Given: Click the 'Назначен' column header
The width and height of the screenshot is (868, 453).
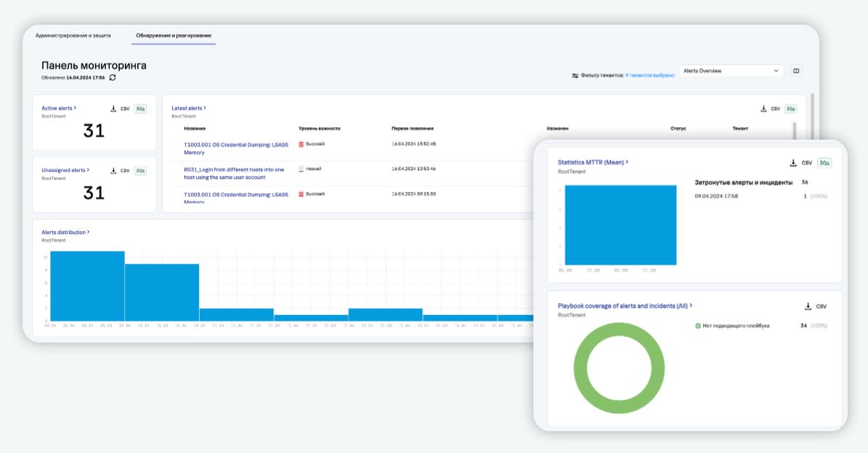Looking at the screenshot, I should point(557,129).
